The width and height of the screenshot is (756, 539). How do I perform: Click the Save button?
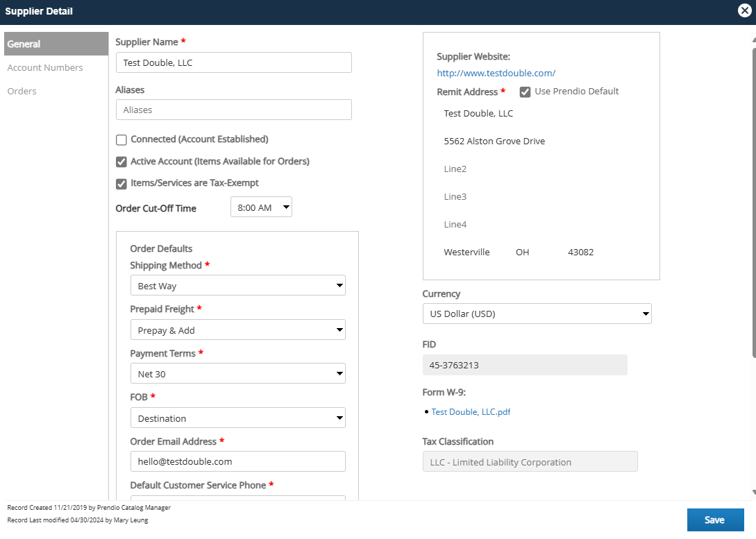pos(715,520)
